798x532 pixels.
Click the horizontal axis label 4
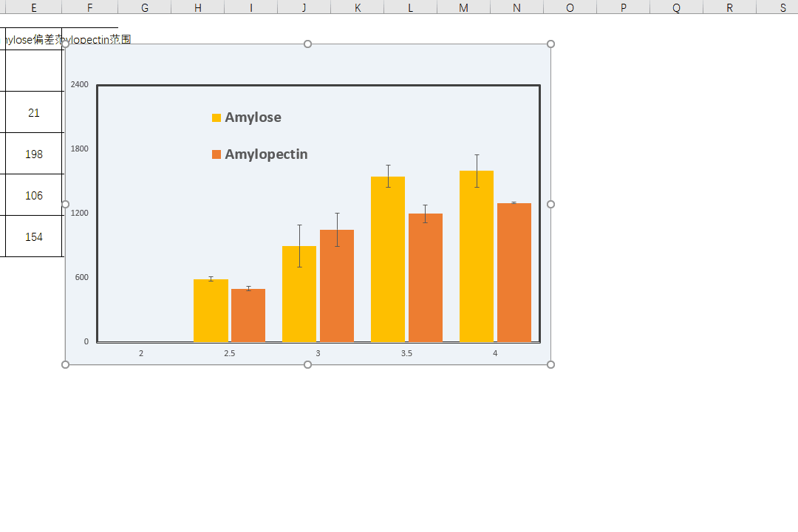(495, 353)
